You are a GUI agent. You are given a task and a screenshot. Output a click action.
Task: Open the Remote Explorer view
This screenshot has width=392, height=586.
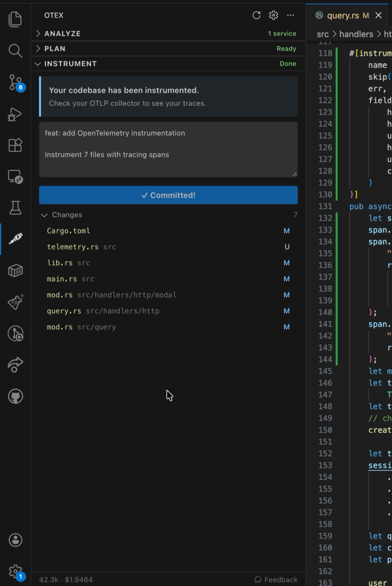point(15,177)
